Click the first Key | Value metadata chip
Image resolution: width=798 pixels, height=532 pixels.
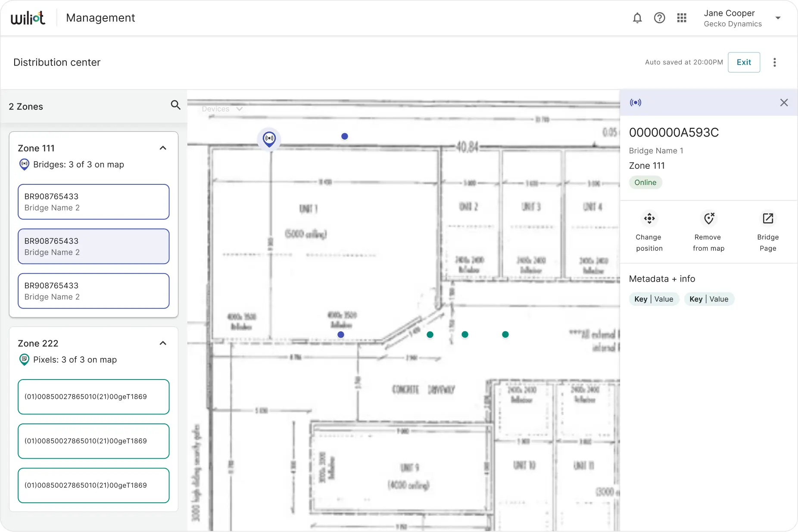coord(654,299)
